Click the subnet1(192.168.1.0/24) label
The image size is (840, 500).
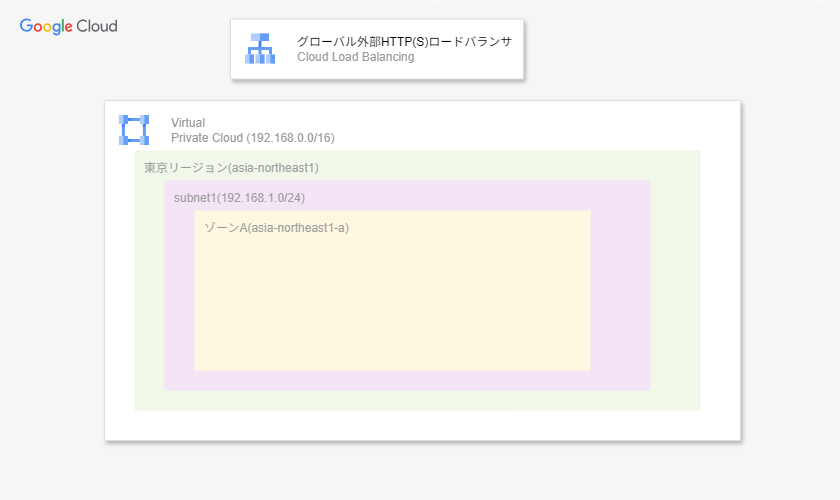tap(239, 198)
